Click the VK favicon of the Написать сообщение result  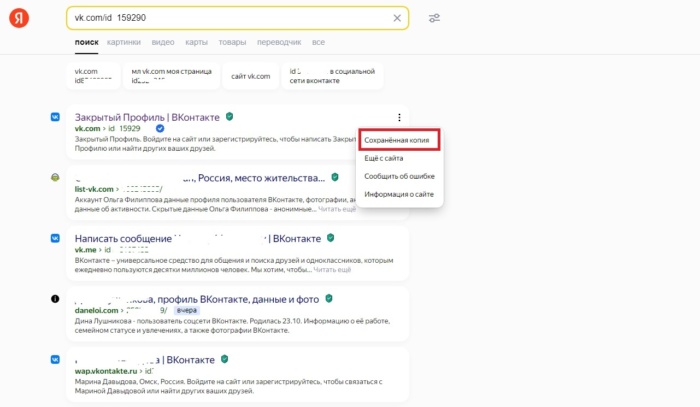[x=55, y=239]
